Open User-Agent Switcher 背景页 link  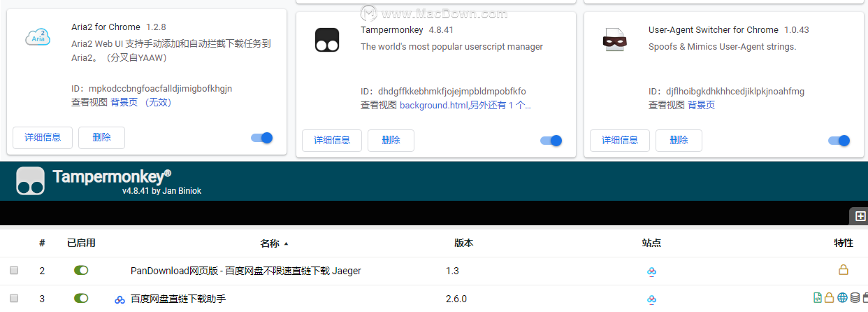pos(701,105)
